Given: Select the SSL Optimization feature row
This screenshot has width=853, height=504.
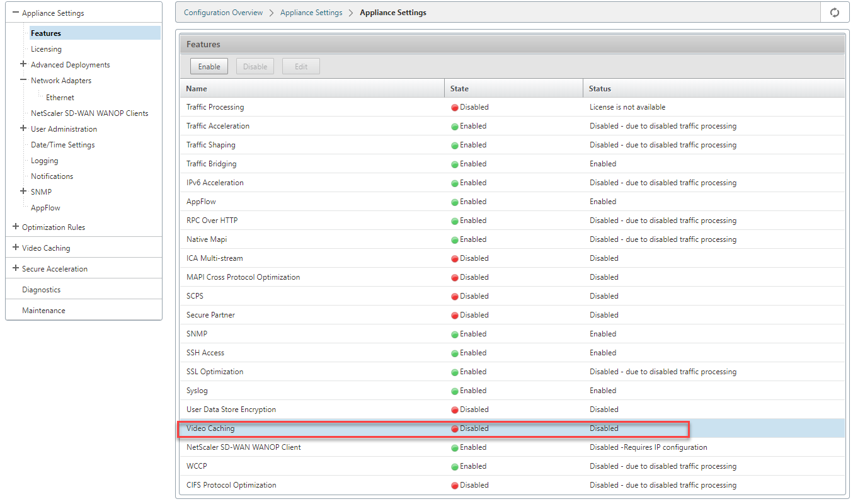Looking at the screenshot, I should pyautogui.click(x=512, y=372).
